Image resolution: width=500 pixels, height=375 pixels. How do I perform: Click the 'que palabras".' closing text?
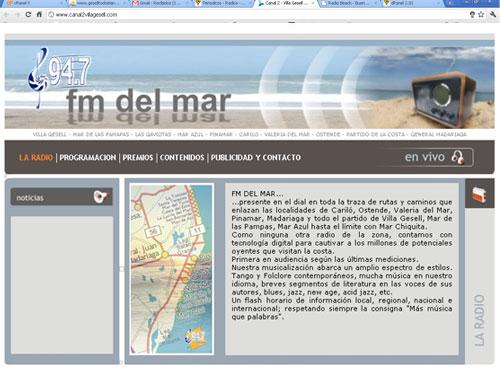click(x=258, y=317)
